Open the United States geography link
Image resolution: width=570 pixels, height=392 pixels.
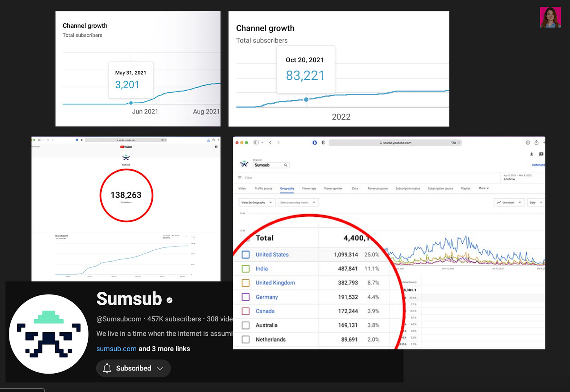272,255
